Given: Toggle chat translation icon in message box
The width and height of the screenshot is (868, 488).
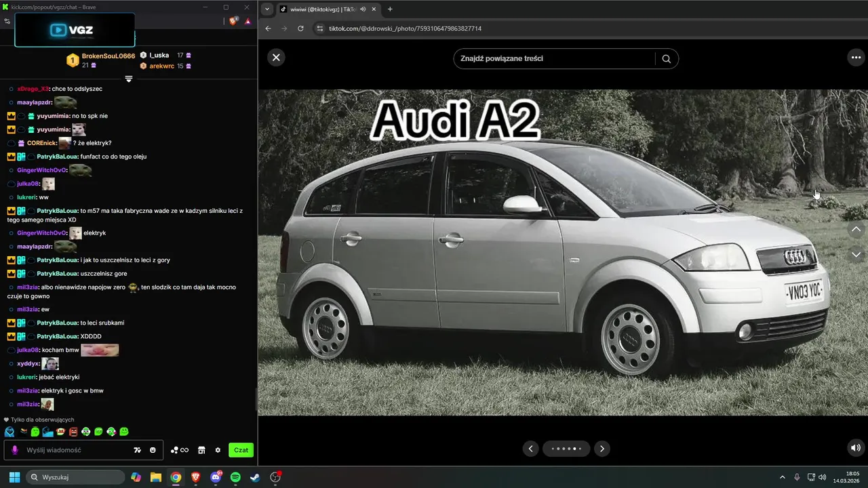Looking at the screenshot, I should [x=138, y=450].
